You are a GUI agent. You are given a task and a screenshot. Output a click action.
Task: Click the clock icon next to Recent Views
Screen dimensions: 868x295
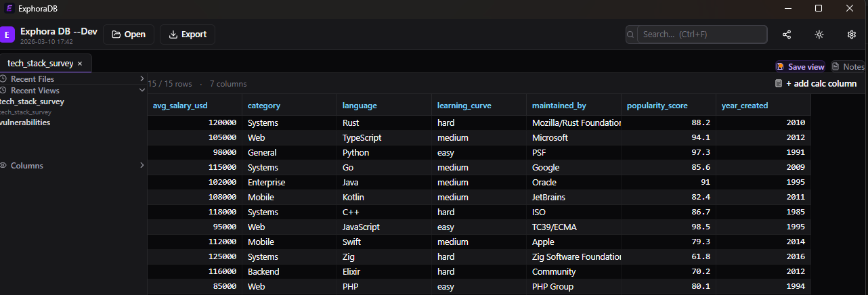coord(3,91)
